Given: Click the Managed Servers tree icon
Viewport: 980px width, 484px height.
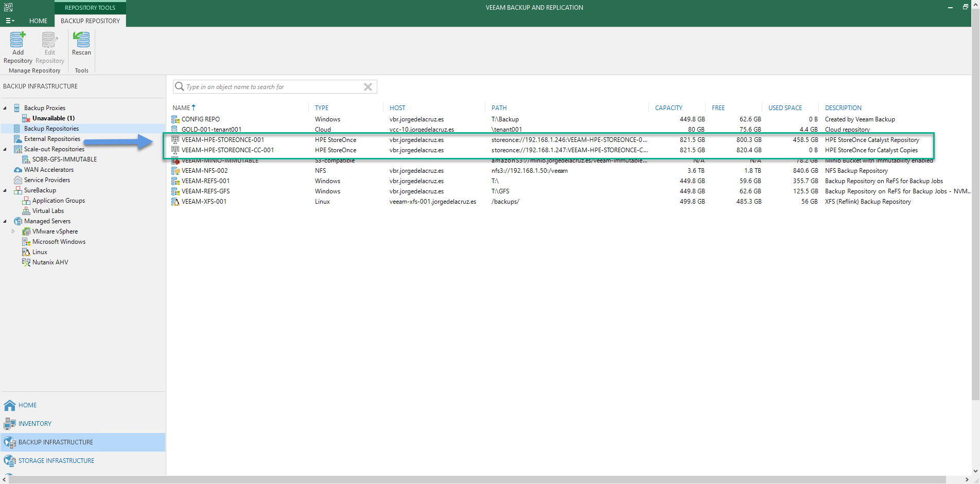Looking at the screenshot, I should coord(17,221).
